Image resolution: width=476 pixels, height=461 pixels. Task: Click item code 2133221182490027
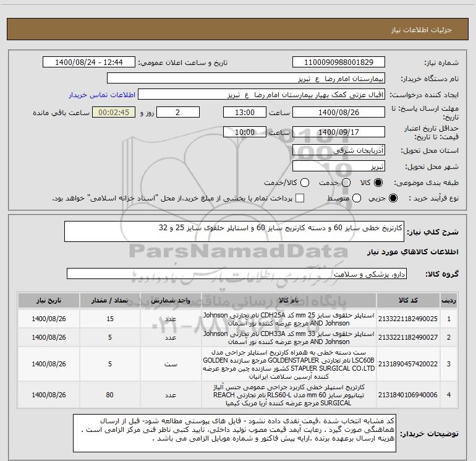click(408, 337)
